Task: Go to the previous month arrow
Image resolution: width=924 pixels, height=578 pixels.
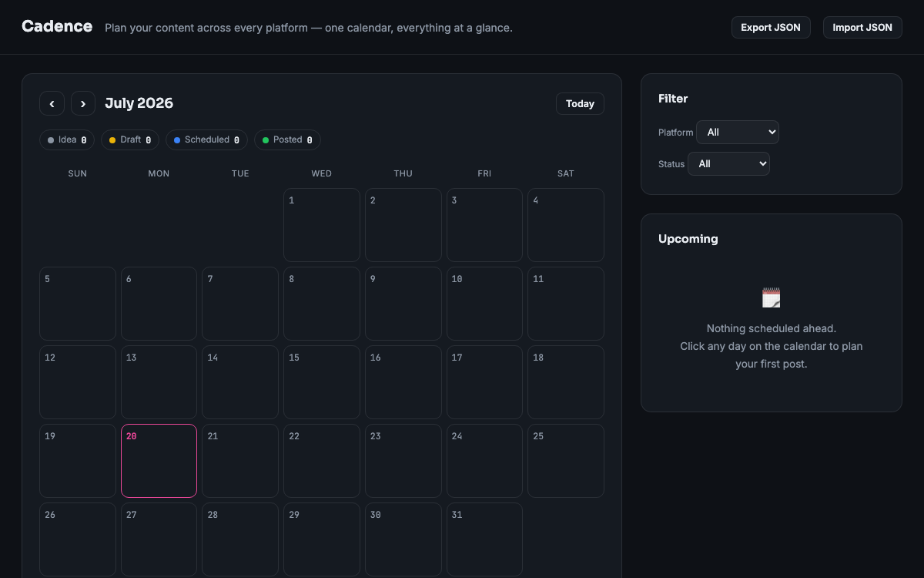Action: (52, 103)
